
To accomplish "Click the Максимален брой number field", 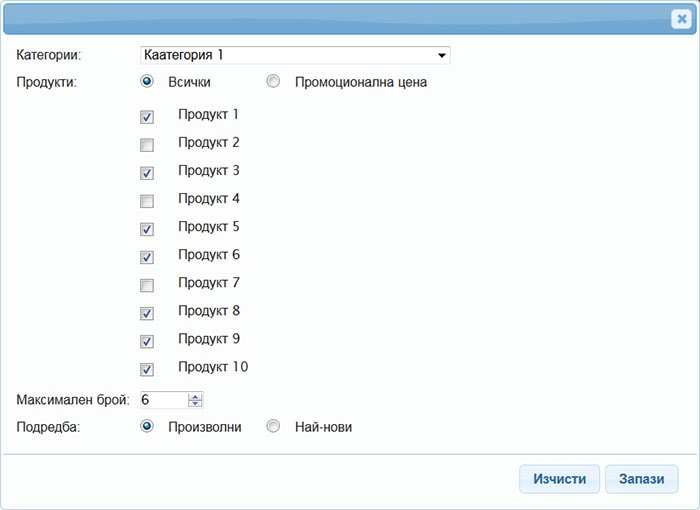I will tap(163, 400).
